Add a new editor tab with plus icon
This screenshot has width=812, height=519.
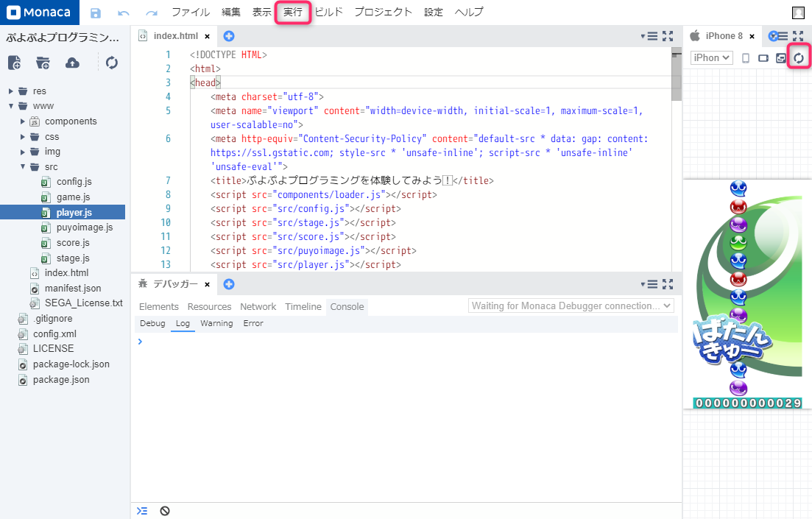pos(229,36)
